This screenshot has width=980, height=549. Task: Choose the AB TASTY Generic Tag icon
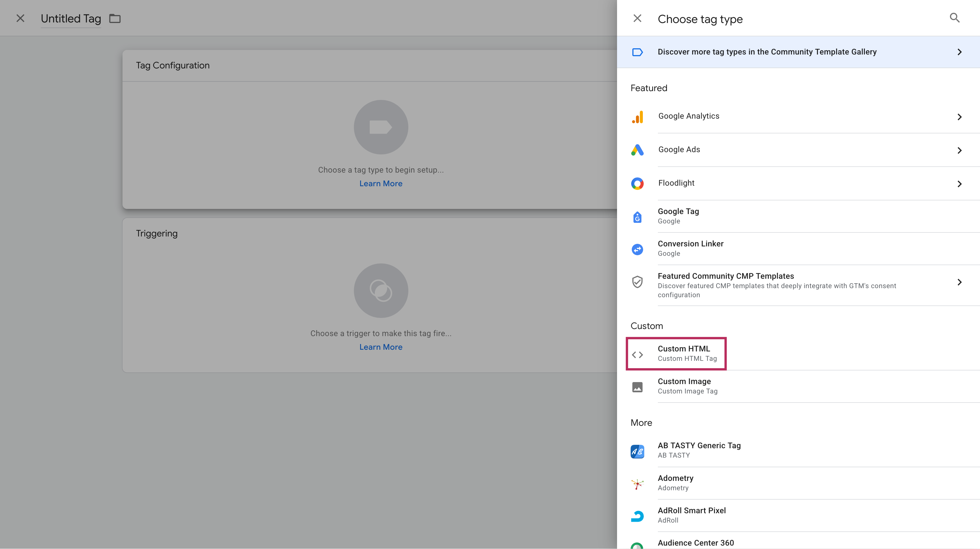click(x=637, y=451)
